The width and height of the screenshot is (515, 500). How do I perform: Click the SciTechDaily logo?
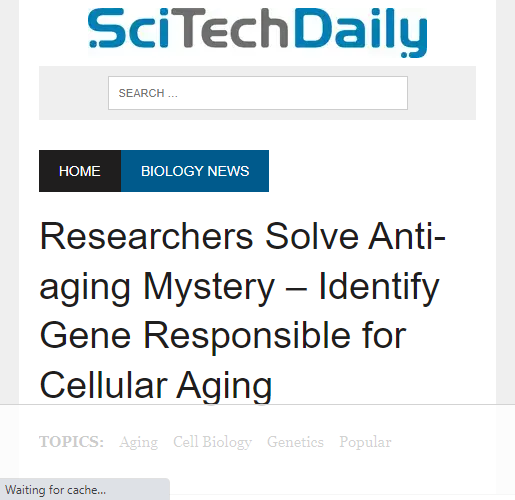pyautogui.click(x=257, y=32)
